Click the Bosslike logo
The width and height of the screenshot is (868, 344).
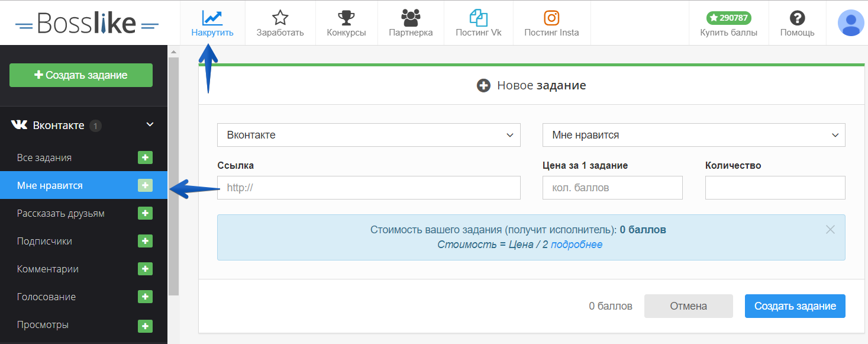(x=87, y=23)
